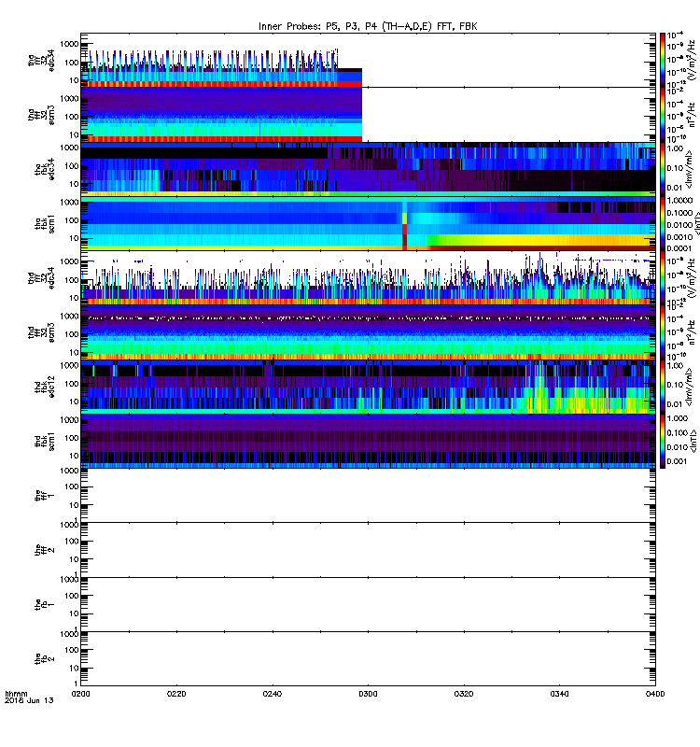Click the thd 32 scm3 spectrogram
The image size is (700, 747).
[x=368, y=332]
